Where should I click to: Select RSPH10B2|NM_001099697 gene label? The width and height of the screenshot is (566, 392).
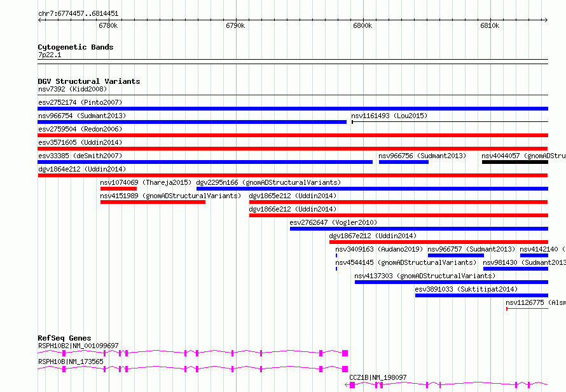[x=78, y=346]
